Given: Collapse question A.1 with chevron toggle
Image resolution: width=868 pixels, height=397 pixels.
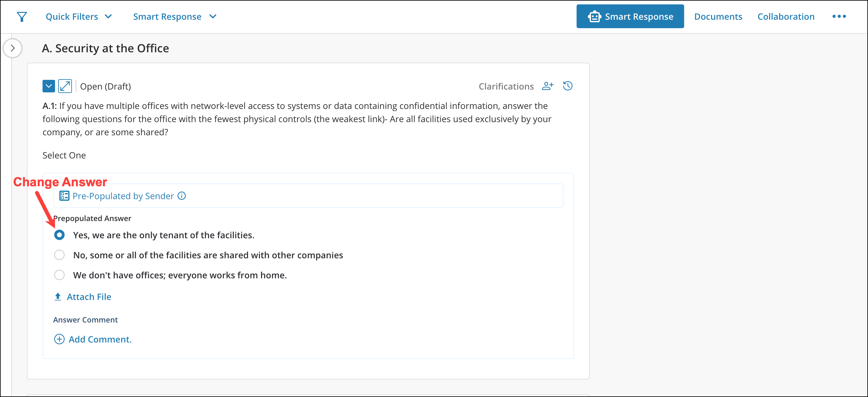Looking at the screenshot, I should click(48, 86).
